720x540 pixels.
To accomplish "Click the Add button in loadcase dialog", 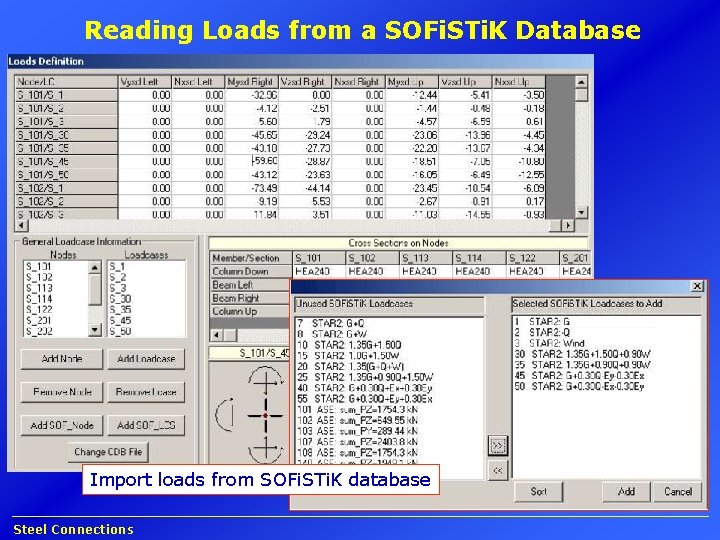I will 626,492.
